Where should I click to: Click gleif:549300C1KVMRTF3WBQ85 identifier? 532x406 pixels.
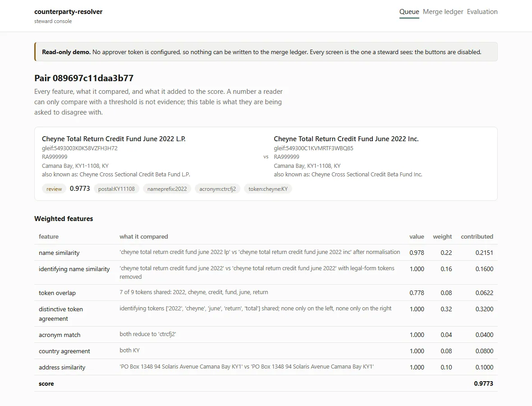(313, 148)
